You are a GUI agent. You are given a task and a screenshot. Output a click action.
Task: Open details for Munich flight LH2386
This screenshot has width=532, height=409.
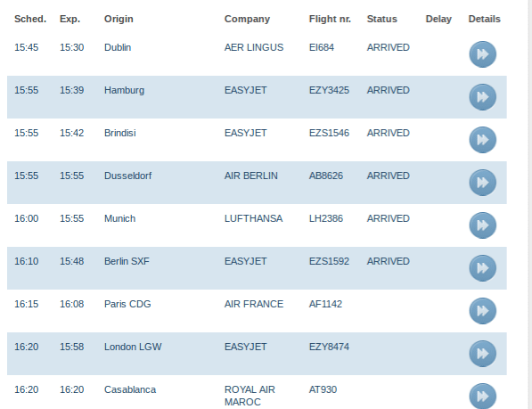pos(482,225)
